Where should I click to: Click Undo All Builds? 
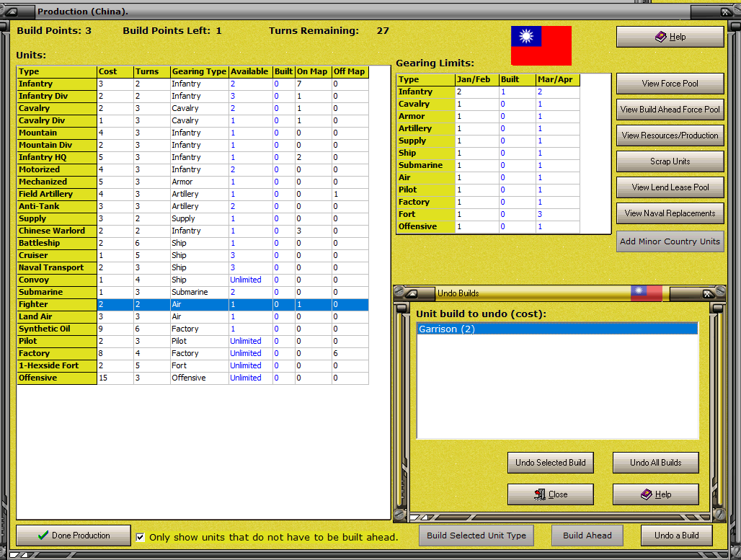pos(655,463)
